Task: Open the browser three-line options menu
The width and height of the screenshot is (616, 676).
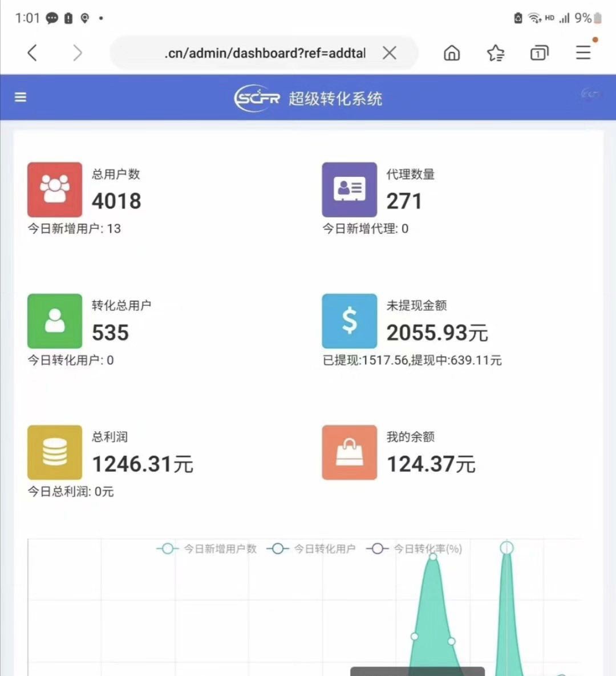Action: click(x=583, y=53)
